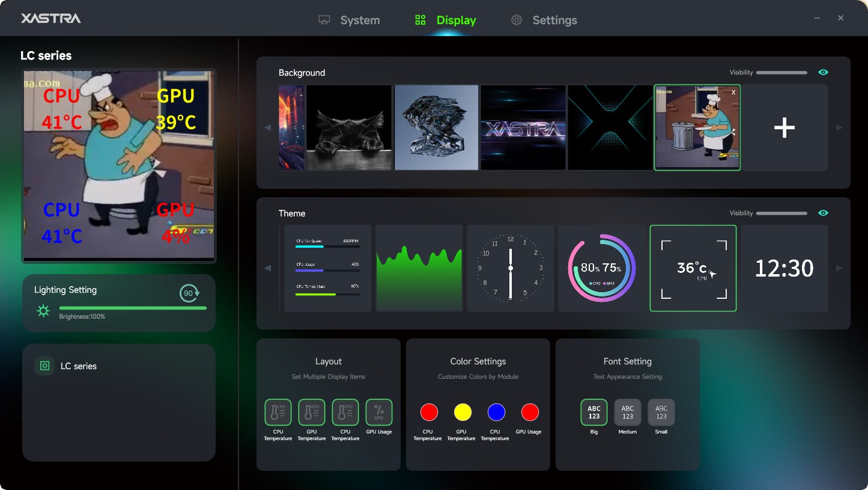Choose the 36°c CPU temperature theme
868x490 pixels.
[693, 268]
